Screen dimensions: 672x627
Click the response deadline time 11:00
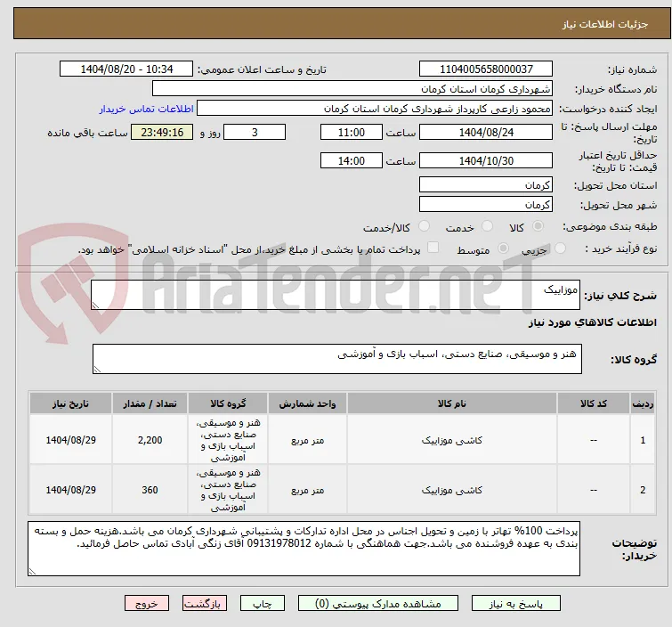coord(351,132)
